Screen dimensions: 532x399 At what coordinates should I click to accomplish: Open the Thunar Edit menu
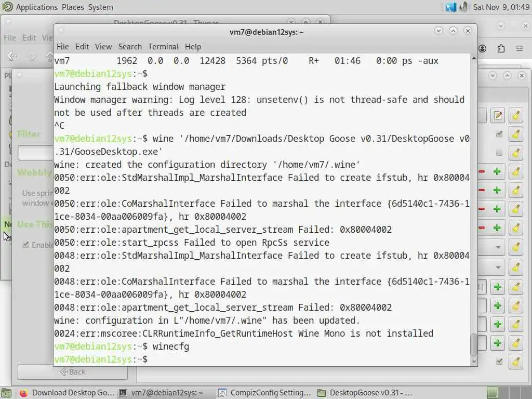29,37
